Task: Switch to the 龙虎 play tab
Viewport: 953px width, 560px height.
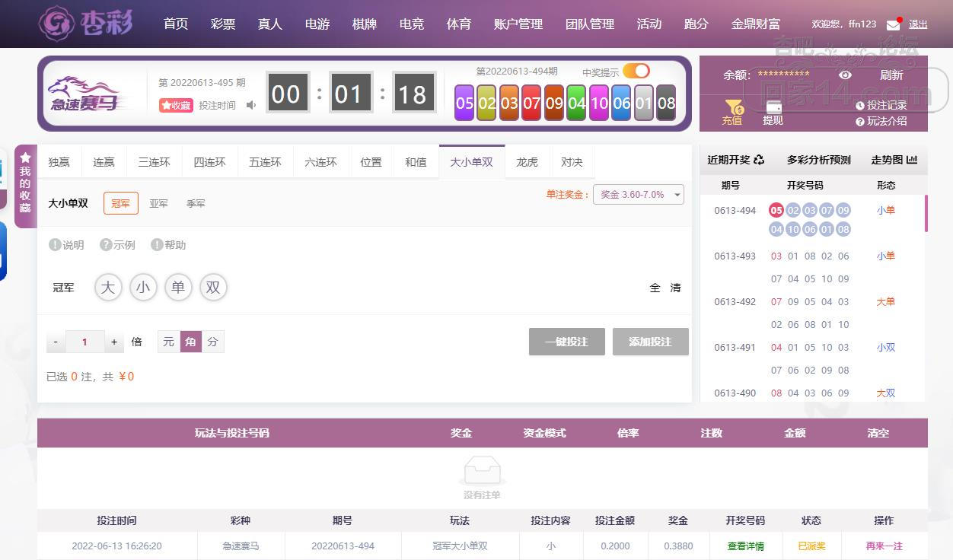Action: pos(527,162)
